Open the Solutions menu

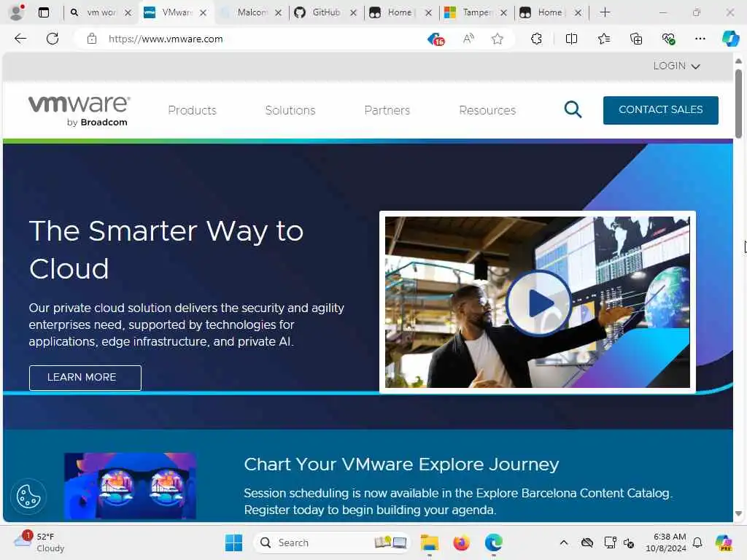290,111
